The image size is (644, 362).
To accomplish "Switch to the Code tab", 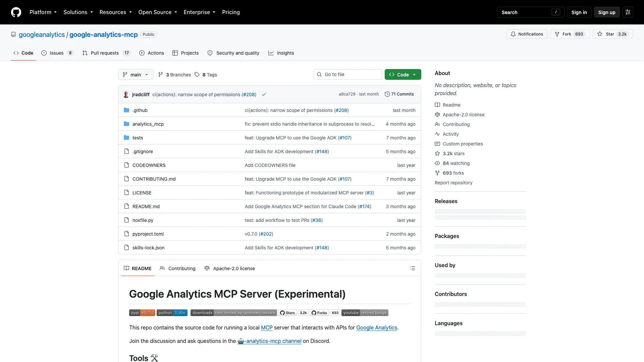I will pos(23,53).
